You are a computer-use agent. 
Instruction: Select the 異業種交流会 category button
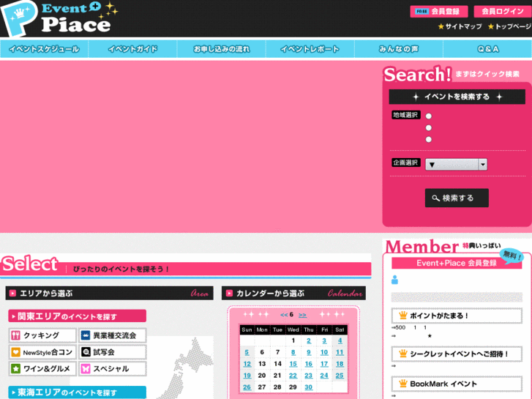click(x=113, y=335)
